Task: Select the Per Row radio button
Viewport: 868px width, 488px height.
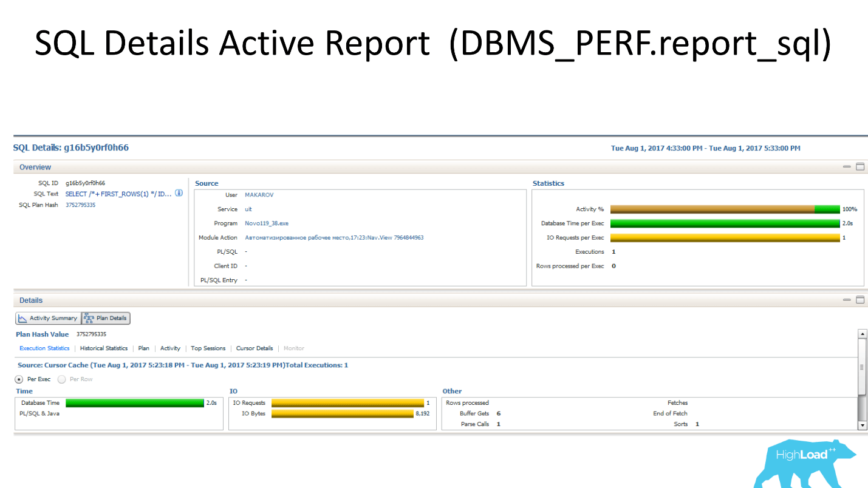Action: click(x=61, y=379)
